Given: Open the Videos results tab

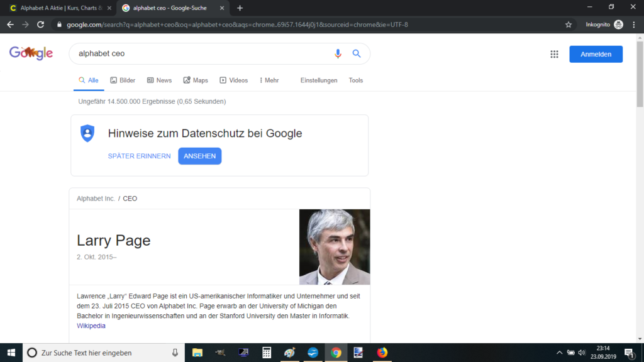Looking at the screenshot, I should pyautogui.click(x=234, y=80).
